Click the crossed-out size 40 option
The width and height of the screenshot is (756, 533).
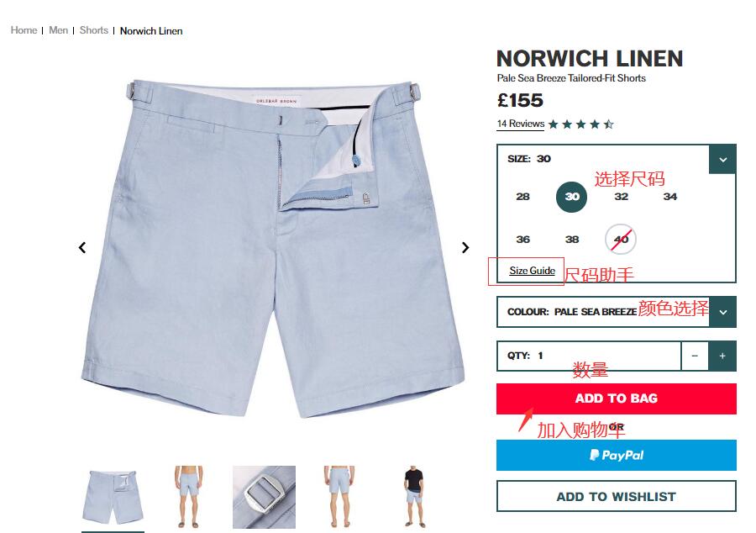click(621, 239)
